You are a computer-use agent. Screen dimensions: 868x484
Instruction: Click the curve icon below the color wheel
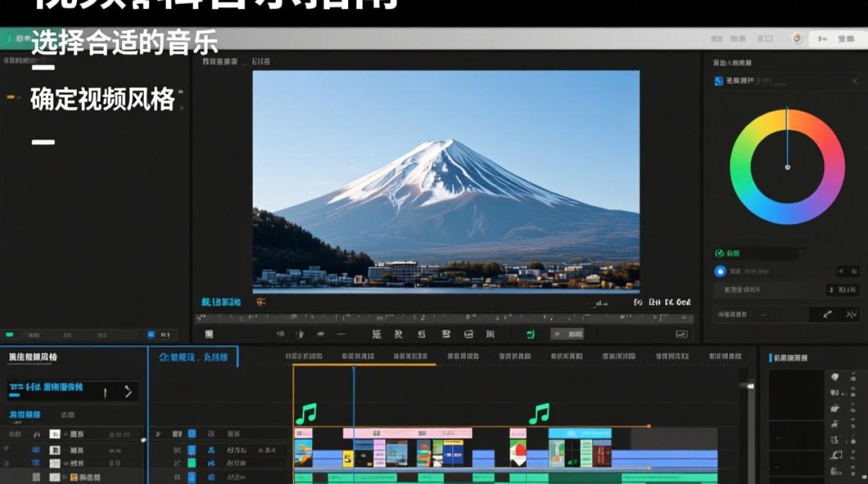point(827,314)
